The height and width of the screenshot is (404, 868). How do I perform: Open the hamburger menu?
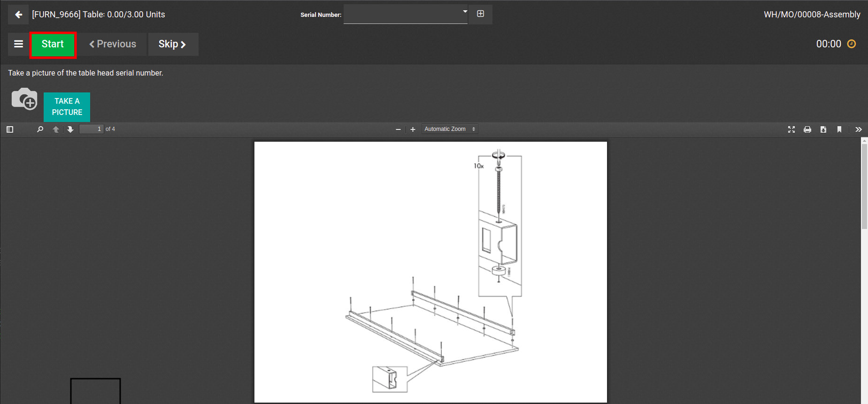pyautogui.click(x=19, y=44)
